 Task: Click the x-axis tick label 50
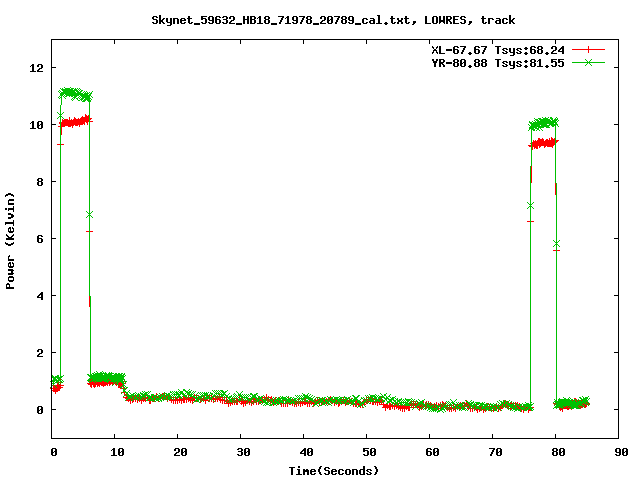tap(369, 452)
